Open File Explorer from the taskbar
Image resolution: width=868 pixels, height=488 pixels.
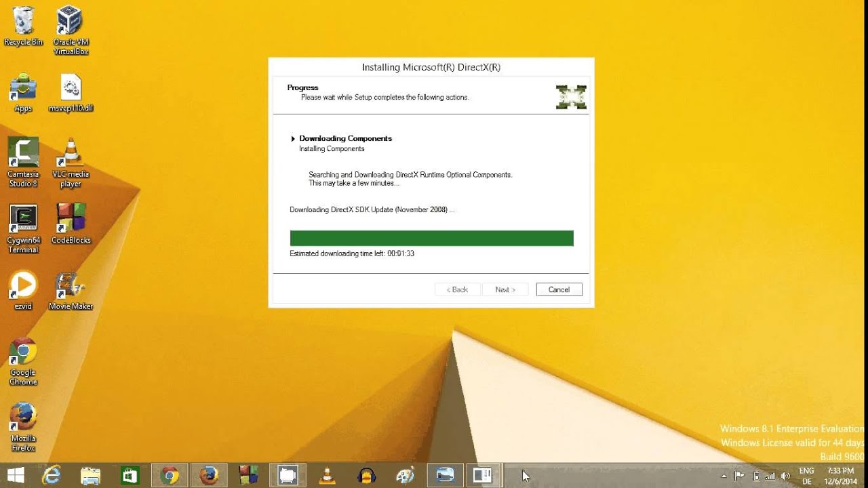[90, 476]
